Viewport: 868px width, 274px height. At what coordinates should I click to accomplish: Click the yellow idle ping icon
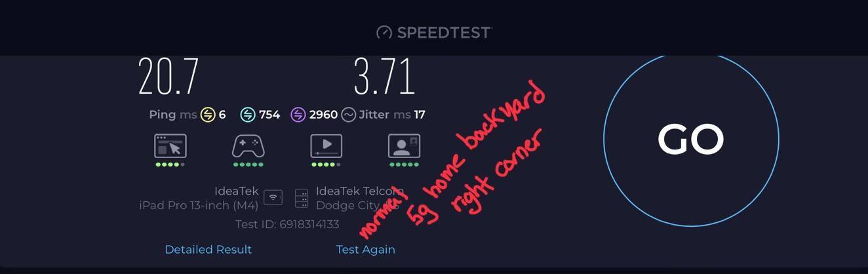(208, 115)
